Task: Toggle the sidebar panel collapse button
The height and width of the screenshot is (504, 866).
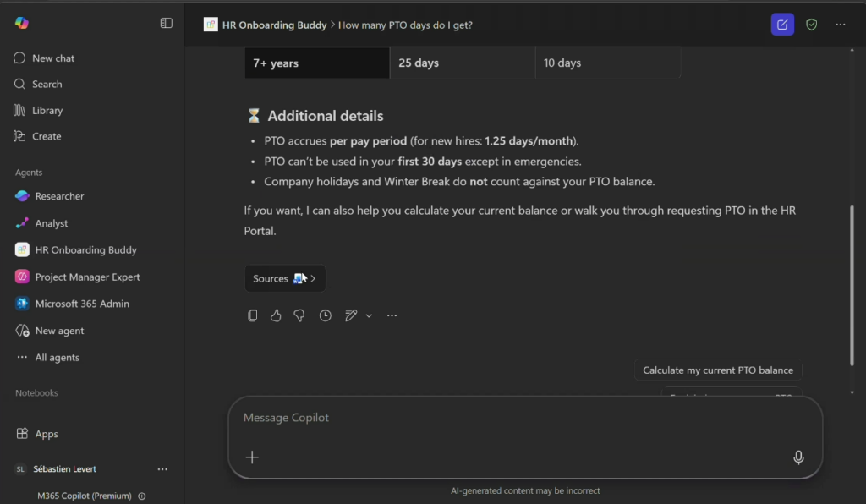Action: pos(167,23)
